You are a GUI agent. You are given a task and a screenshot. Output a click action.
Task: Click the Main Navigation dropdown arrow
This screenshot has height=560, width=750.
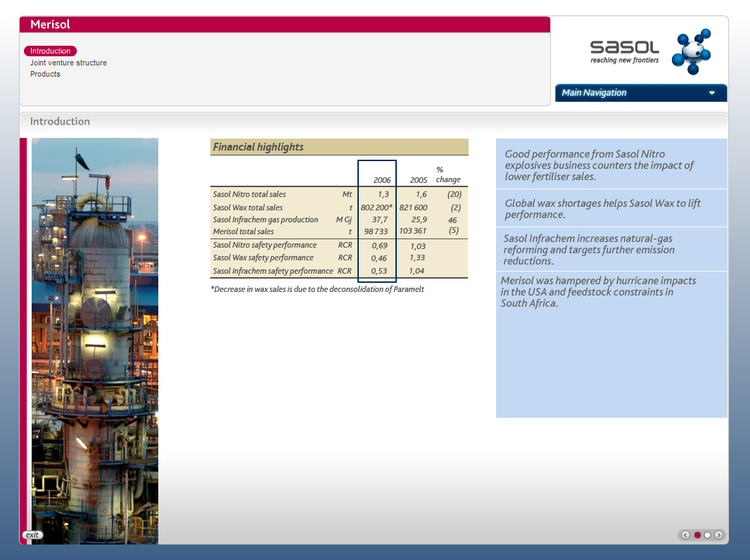click(x=712, y=93)
